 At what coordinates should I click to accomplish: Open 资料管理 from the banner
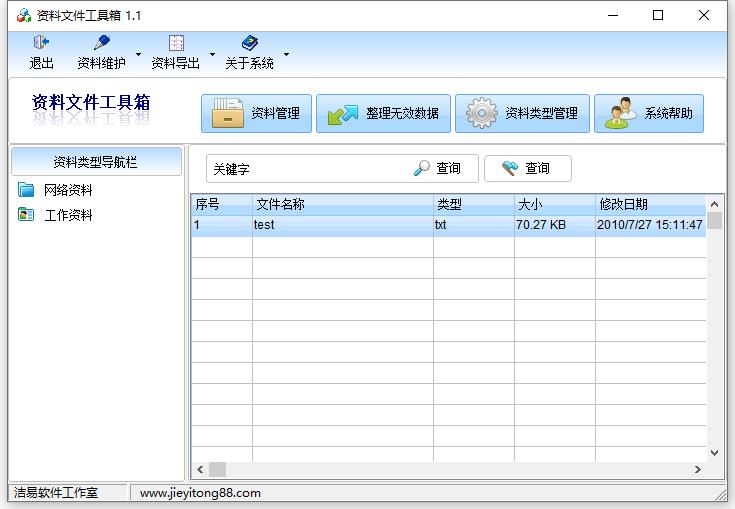tap(257, 113)
